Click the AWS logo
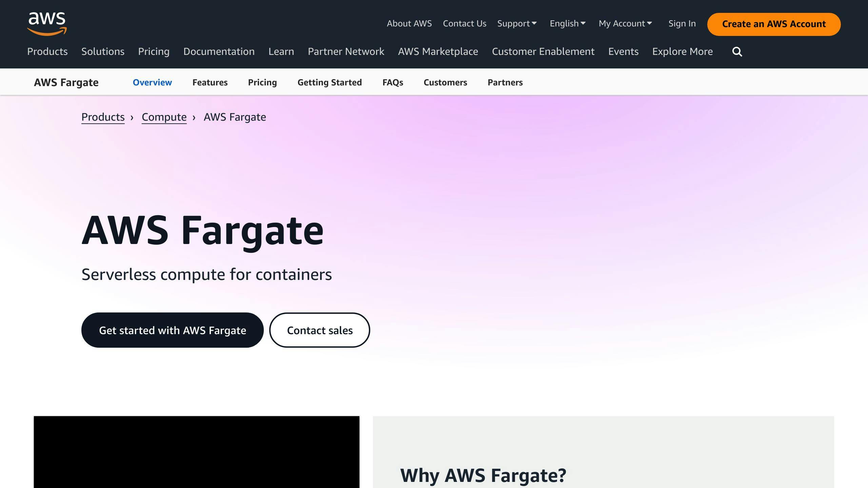Image resolution: width=868 pixels, height=488 pixels. (47, 24)
